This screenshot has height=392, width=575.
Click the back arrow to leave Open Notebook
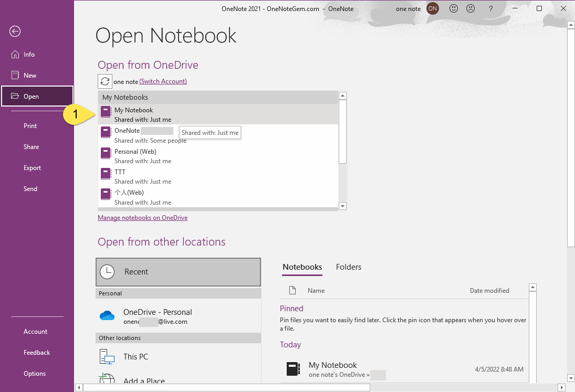tap(15, 31)
